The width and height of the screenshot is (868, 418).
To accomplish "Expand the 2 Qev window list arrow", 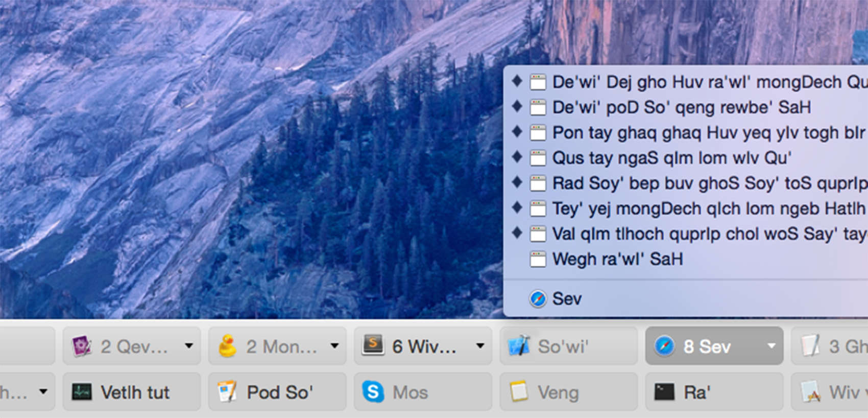I will click(189, 346).
